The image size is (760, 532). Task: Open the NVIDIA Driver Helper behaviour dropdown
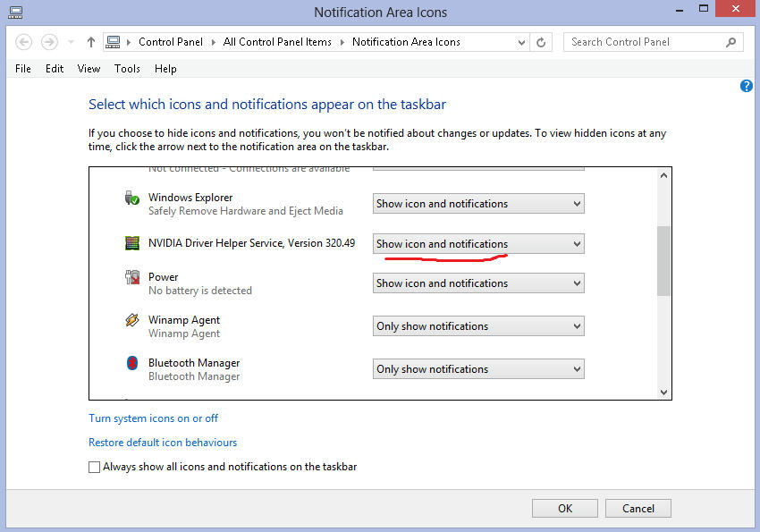[478, 244]
